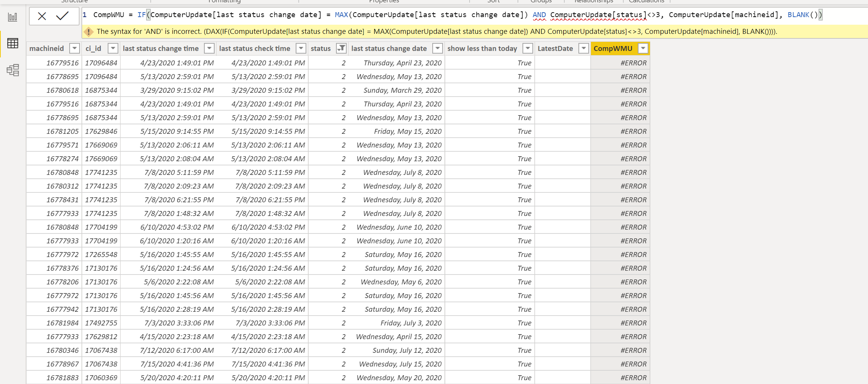Screen dimensions: 868x384
Task: Select machineid cell 16781883
Action: click(54, 378)
